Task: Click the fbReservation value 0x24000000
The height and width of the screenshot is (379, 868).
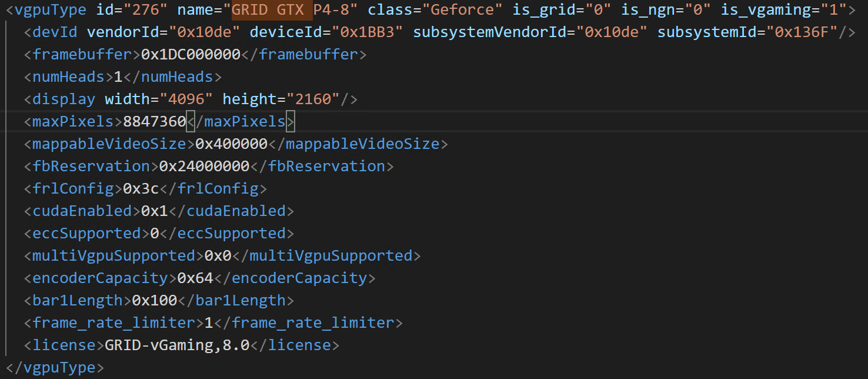Action: pos(205,166)
